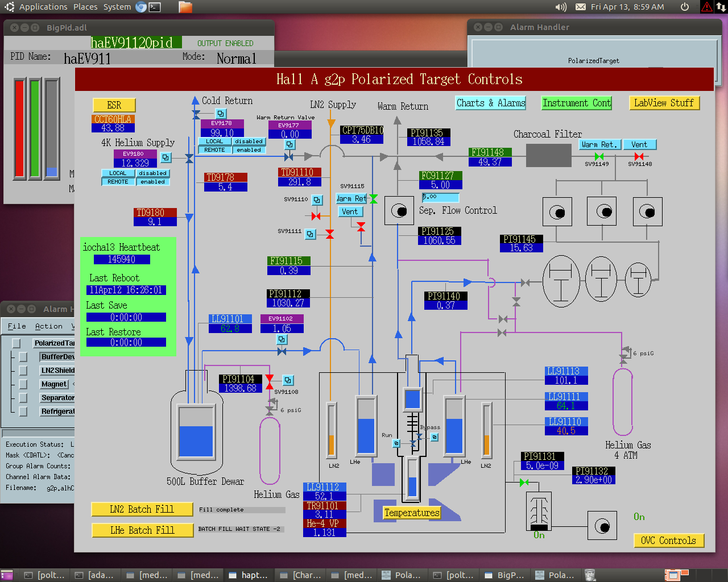
Task: Open the mail indicator icon
Action: coord(580,7)
